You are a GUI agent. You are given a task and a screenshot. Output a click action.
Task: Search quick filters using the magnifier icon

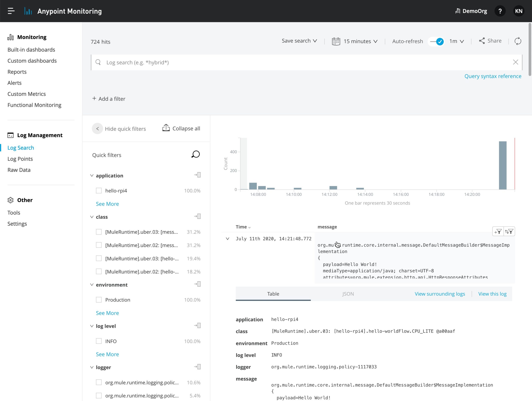(x=196, y=154)
